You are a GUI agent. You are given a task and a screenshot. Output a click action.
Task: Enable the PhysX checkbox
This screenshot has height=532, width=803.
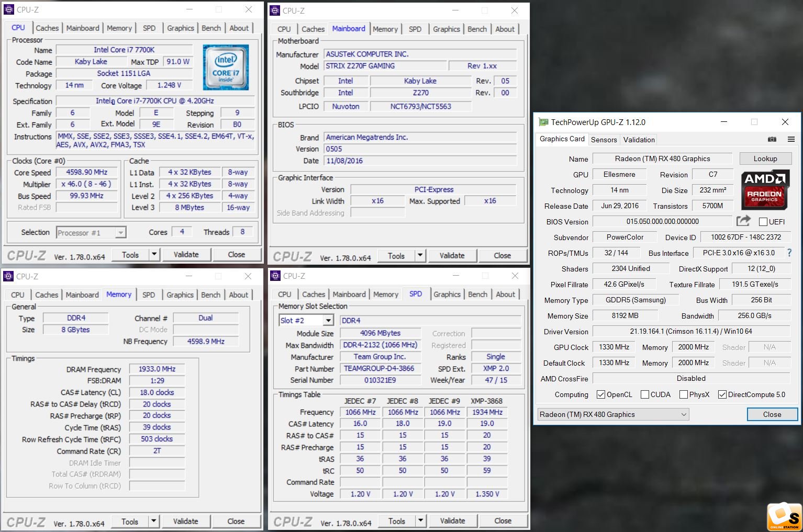pos(684,394)
